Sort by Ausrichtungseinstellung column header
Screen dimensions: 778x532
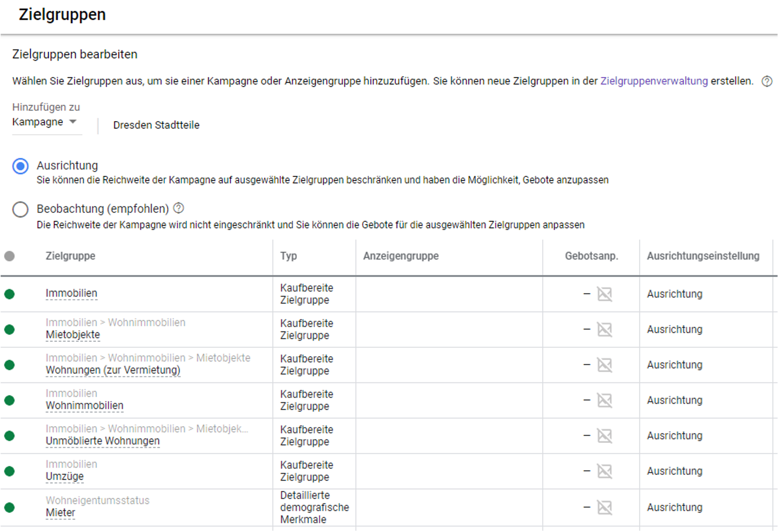point(703,256)
